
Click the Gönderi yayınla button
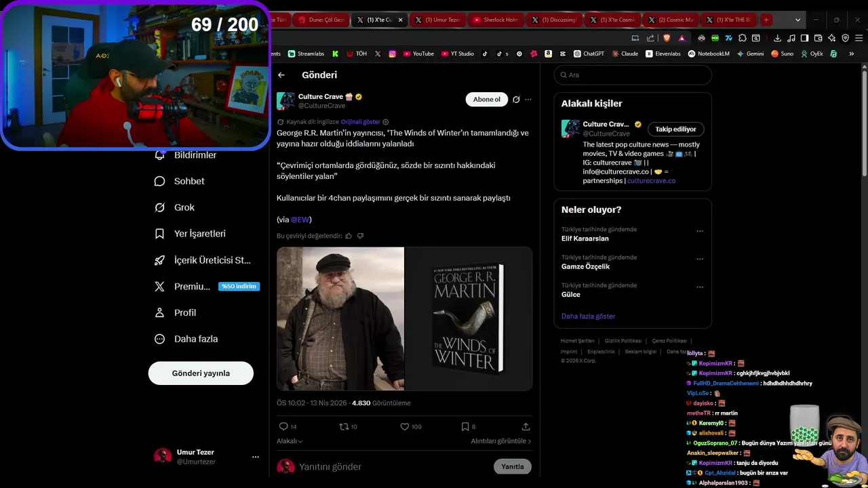coord(201,373)
